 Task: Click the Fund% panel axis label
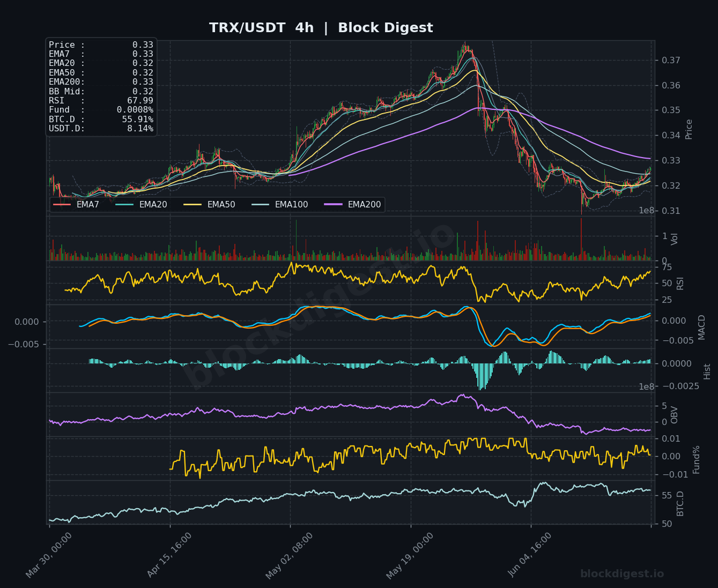coord(696,459)
